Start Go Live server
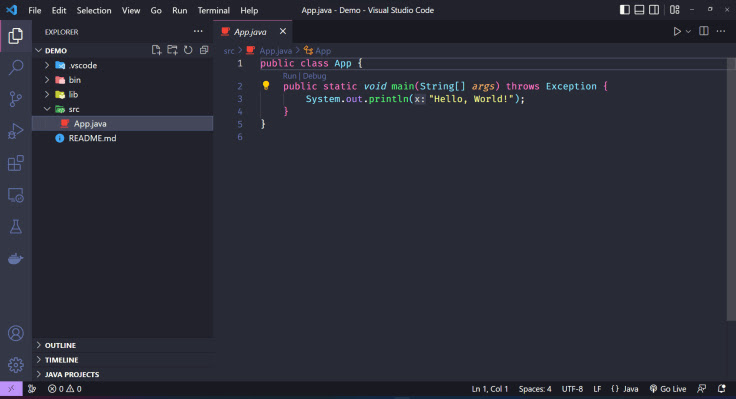736x399 pixels. click(667, 389)
